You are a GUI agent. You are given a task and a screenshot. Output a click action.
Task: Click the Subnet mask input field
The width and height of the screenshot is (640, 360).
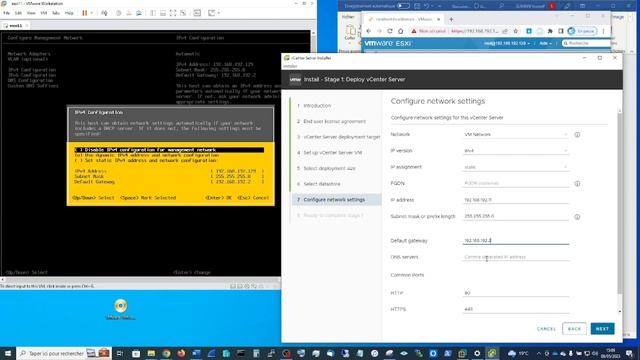[516, 216]
